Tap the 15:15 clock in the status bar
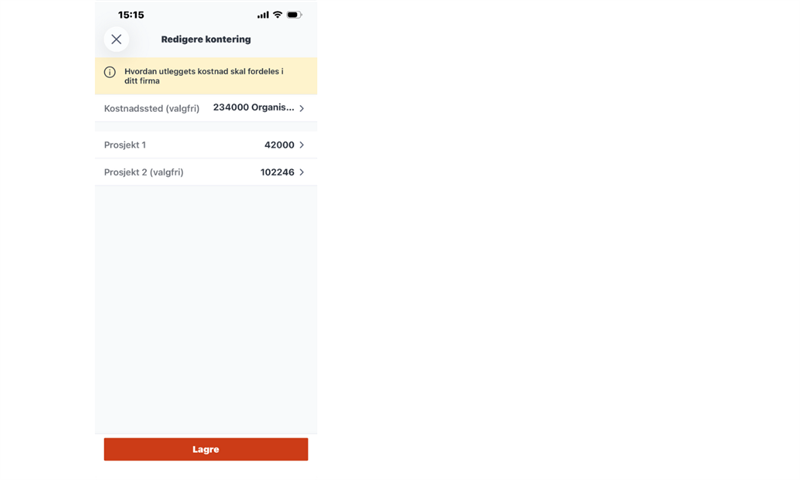 point(131,15)
